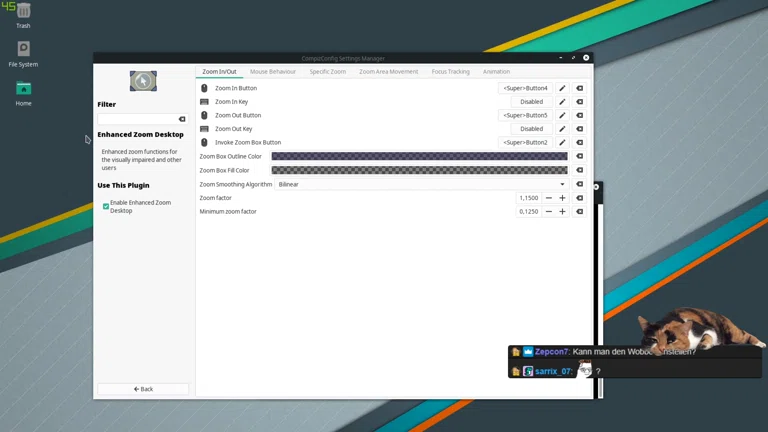Clear the Filter field with its icon
The height and width of the screenshot is (432, 768).
point(182,119)
